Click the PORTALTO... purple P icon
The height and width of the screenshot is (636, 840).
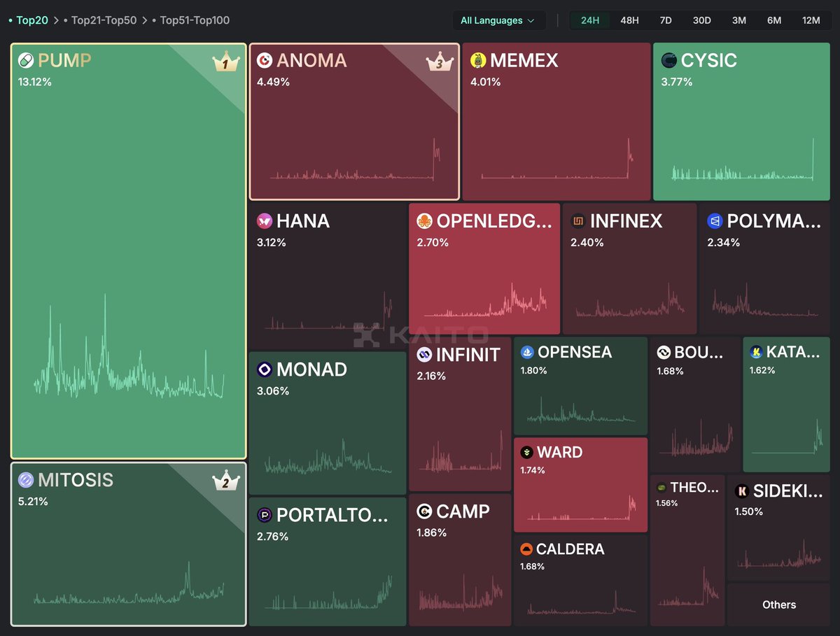pos(265,516)
